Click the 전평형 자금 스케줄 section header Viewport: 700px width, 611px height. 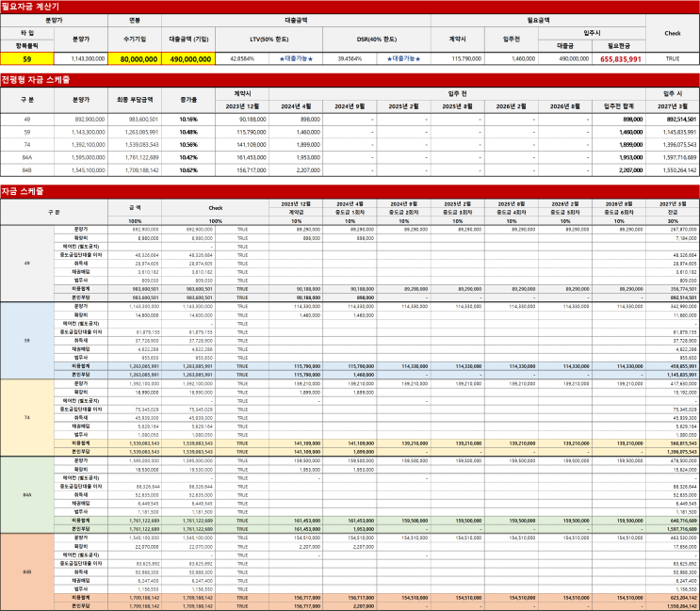[350, 80]
